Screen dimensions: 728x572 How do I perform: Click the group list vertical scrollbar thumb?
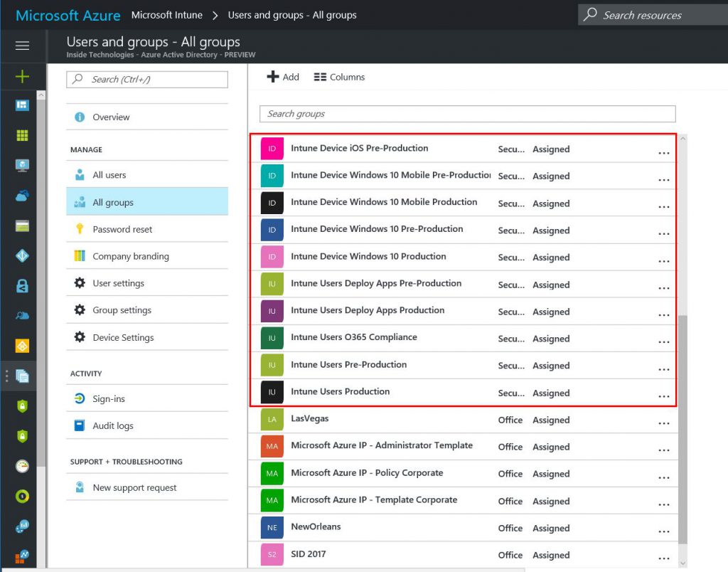click(x=682, y=429)
